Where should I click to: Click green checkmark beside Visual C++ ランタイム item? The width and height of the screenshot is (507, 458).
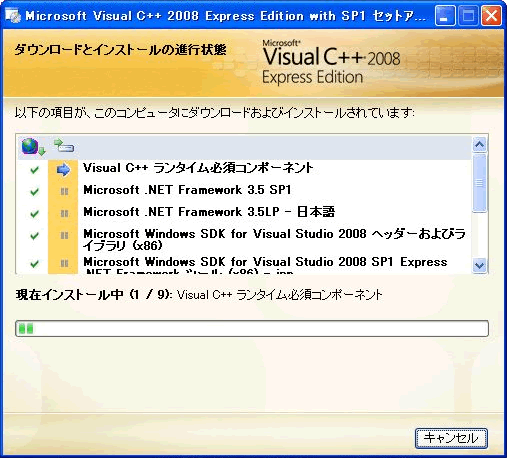tap(34, 170)
